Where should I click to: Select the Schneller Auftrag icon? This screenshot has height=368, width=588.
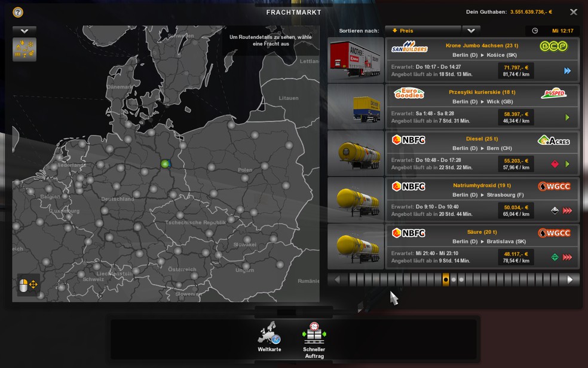coord(314,340)
